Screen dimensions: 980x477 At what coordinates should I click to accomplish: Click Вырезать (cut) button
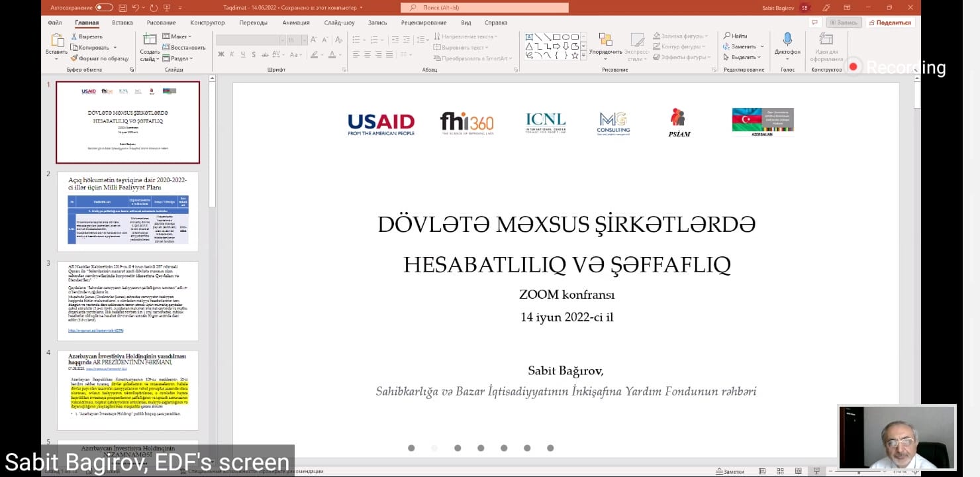87,36
